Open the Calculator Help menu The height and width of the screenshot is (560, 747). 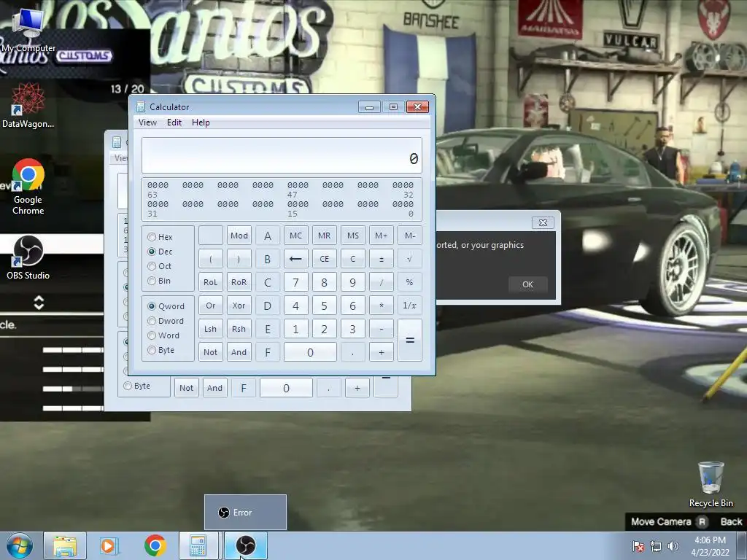point(201,122)
